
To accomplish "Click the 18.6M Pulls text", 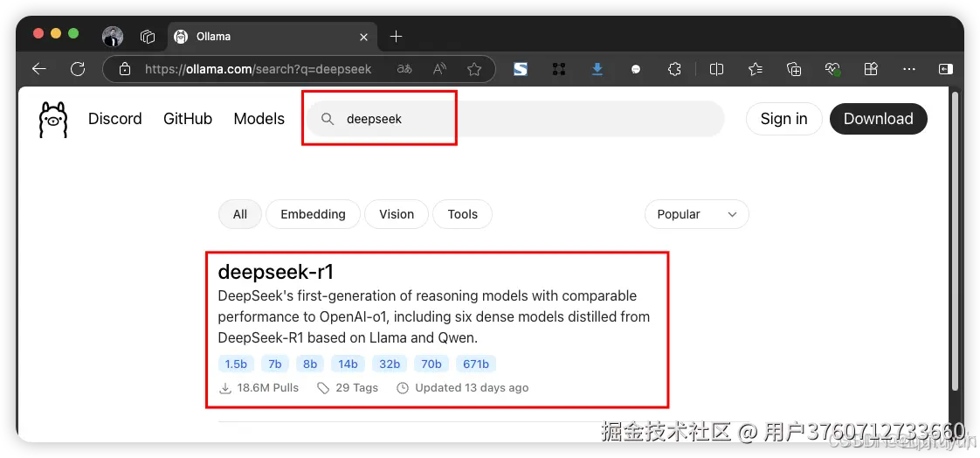I will pos(267,388).
